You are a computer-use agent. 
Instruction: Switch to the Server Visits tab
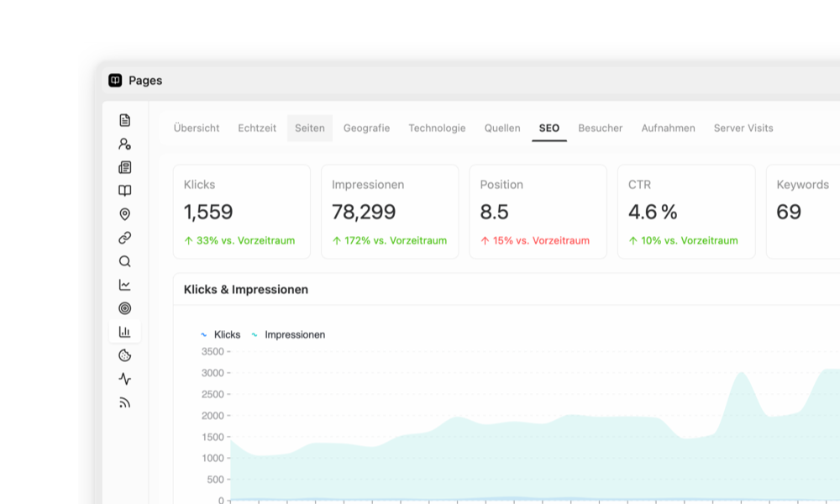[x=743, y=128]
